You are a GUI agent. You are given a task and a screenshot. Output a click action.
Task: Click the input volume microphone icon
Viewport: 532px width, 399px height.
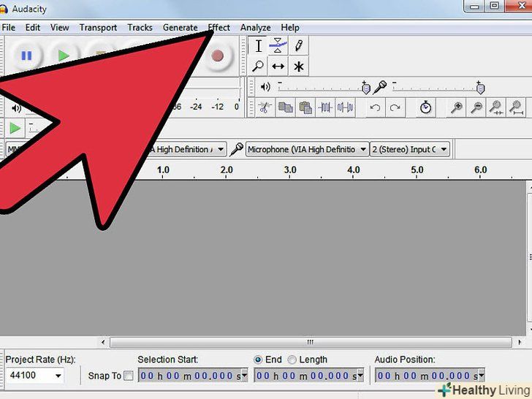(x=380, y=87)
